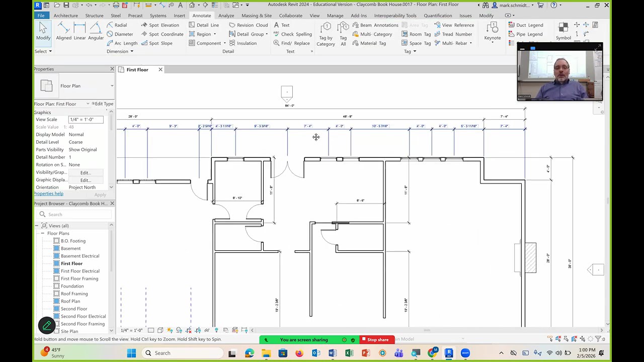Add Insulation detail

[243, 43]
